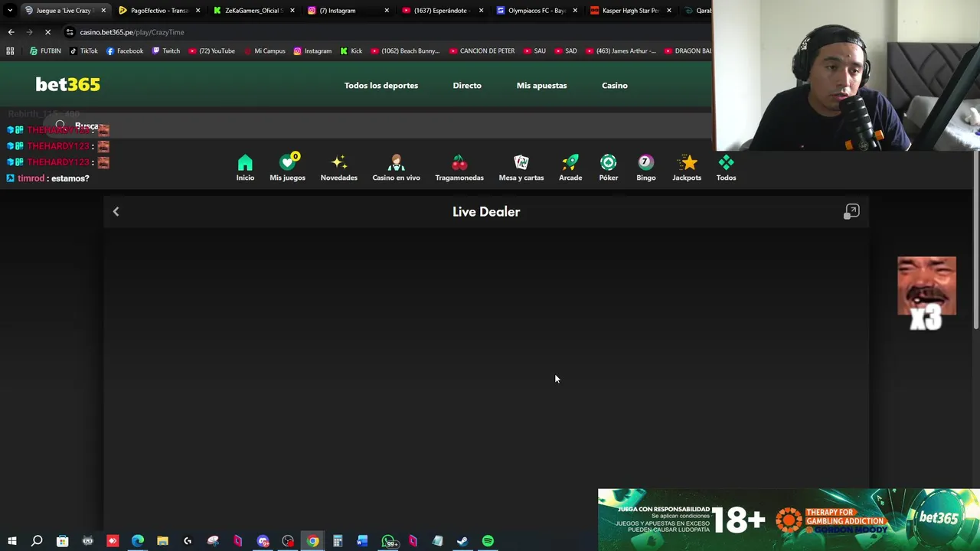Image resolution: width=980 pixels, height=551 pixels.
Task: Open SAD bookmark
Action: [566, 51]
